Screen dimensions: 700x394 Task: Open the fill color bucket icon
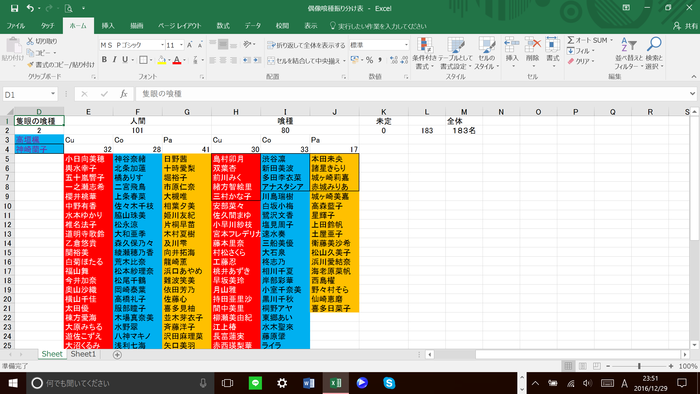click(162, 60)
